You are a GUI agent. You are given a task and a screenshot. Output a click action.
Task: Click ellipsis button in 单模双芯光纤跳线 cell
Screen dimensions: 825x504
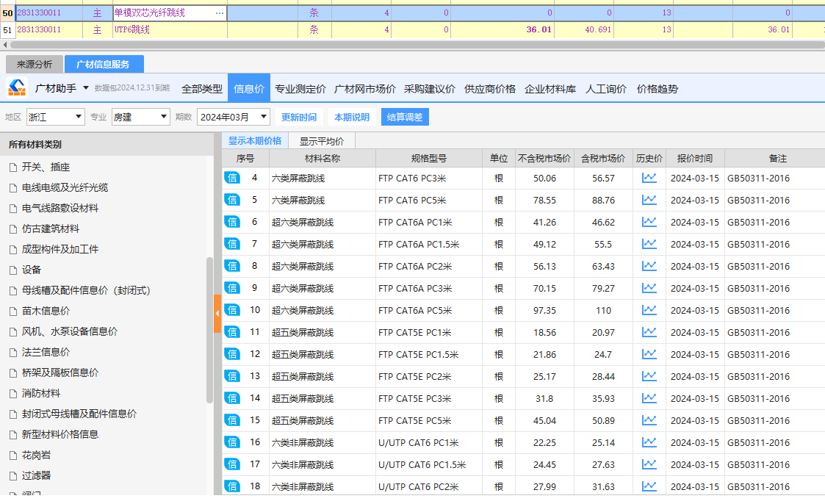[x=220, y=13]
